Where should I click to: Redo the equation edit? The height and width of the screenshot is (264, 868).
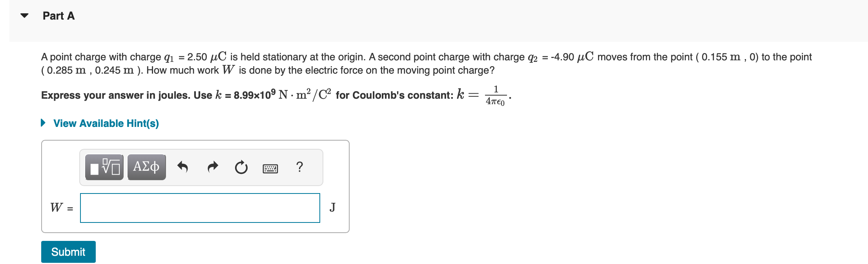(212, 167)
